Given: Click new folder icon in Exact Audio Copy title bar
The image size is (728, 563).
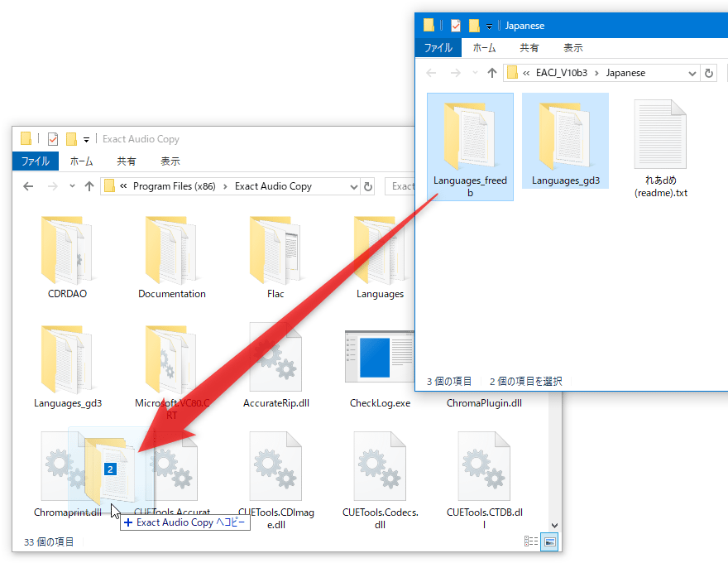Looking at the screenshot, I should tap(71, 138).
